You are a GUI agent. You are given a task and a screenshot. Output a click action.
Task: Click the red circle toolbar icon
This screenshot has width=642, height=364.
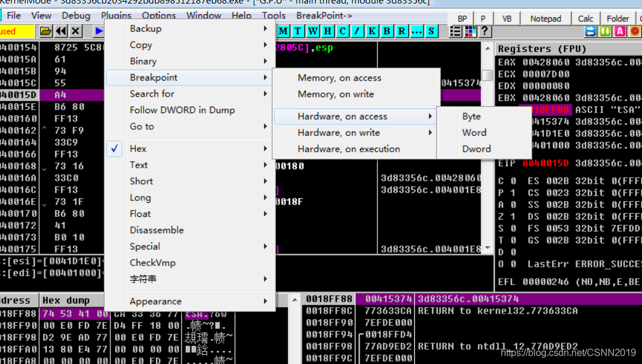coord(635,31)
